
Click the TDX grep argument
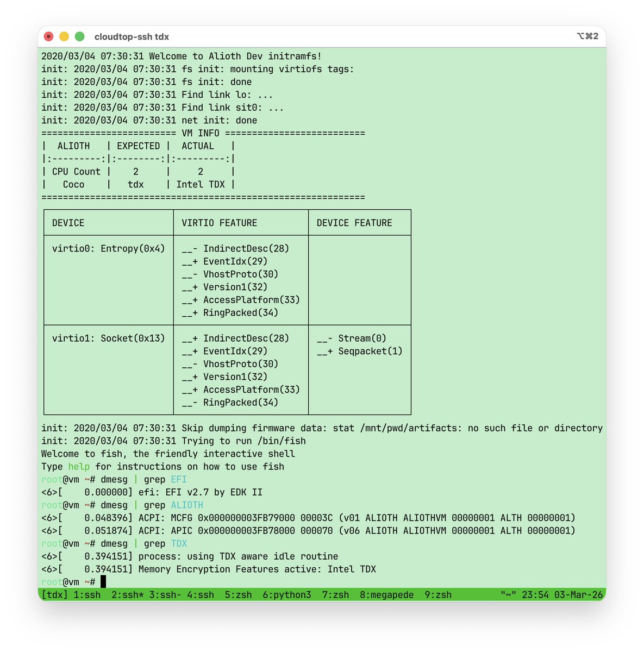[179, 543]
